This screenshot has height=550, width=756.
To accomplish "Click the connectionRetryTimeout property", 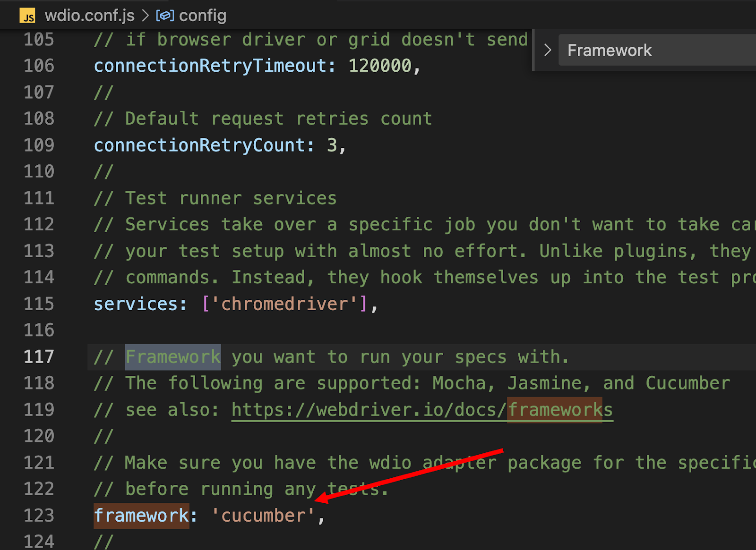I will (x=211, y=66).
